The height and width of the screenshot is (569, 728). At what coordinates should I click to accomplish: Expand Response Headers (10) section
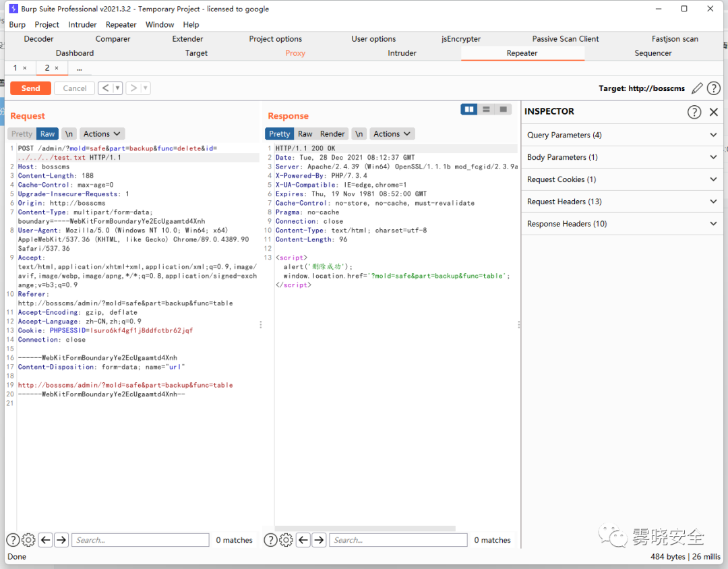(622, 224)
